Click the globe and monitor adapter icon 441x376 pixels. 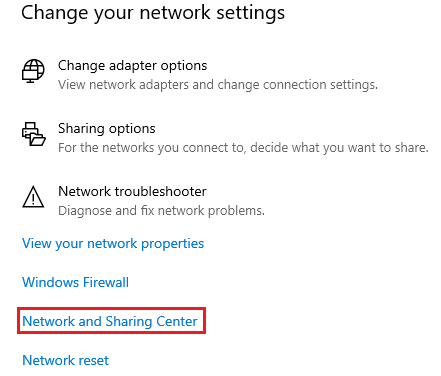(x=33, y=71)
